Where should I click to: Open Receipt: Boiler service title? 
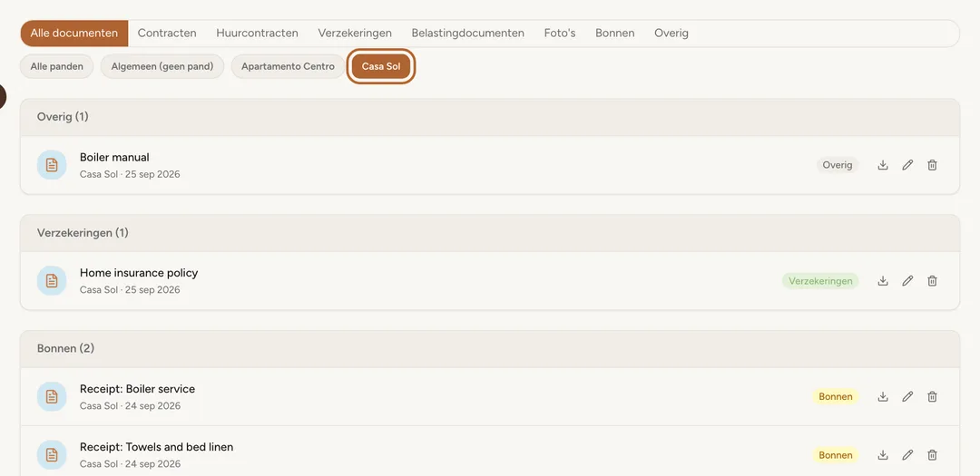[138, 389]
